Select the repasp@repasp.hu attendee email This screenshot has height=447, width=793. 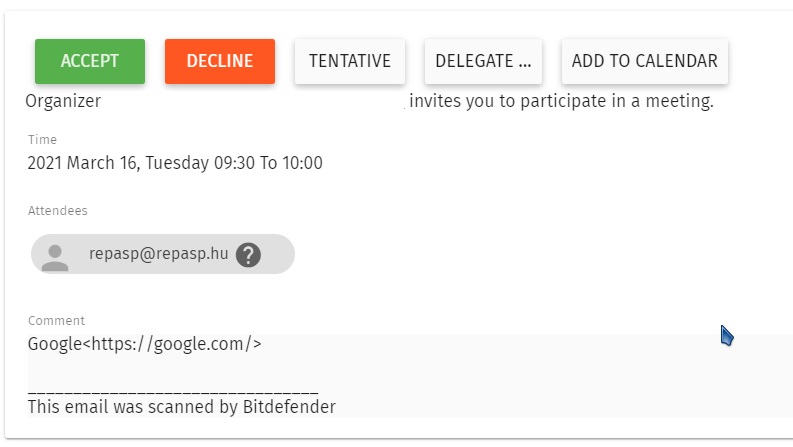coord(158,254)
